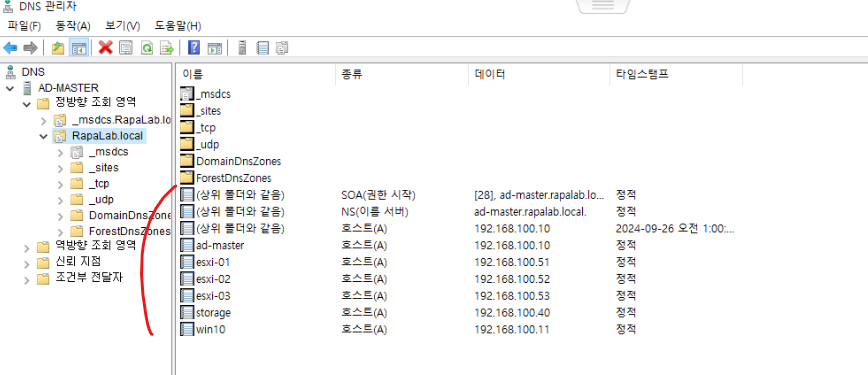This screenshot has height=375, width=868.
Task: Select the esxi-01 host record
Action: (x=214, y=262)
